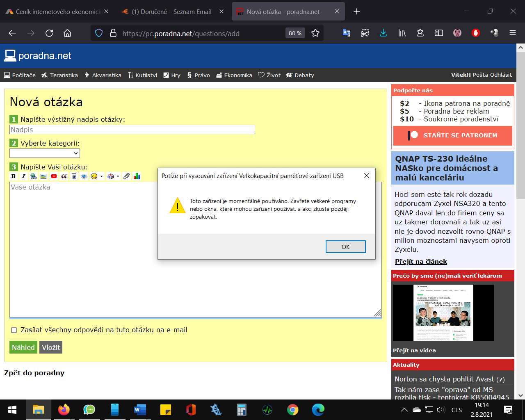Switch to the Ceník internetového ekonomického tab
Screen dimensions: 525x420
[x=57, y=11]
